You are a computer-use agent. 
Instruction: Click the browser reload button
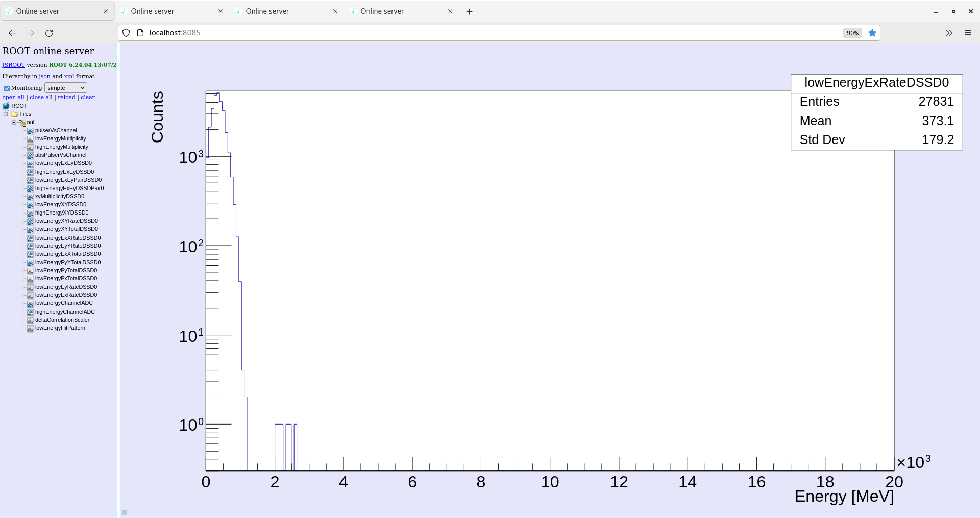pyautogui.click(x=49, y=33)
